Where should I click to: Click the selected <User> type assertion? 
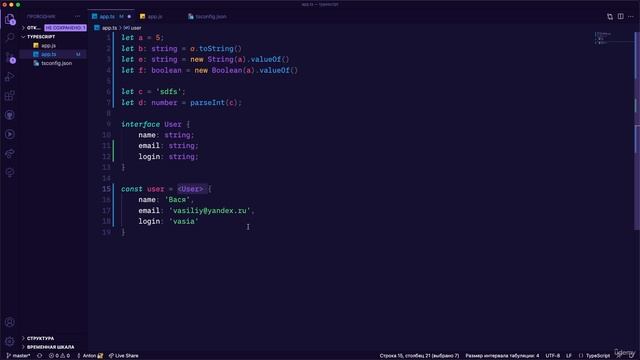coord(190,189)
